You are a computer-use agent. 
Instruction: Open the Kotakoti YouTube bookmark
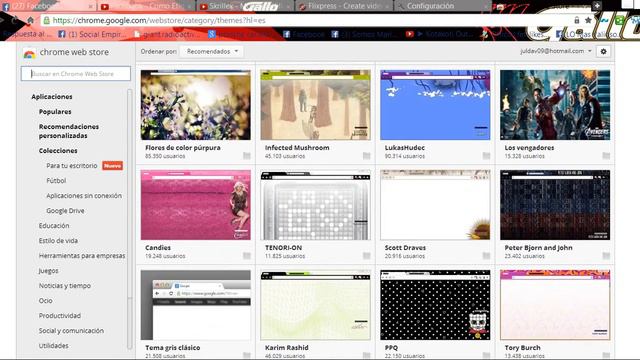click(x=440, y=34)
